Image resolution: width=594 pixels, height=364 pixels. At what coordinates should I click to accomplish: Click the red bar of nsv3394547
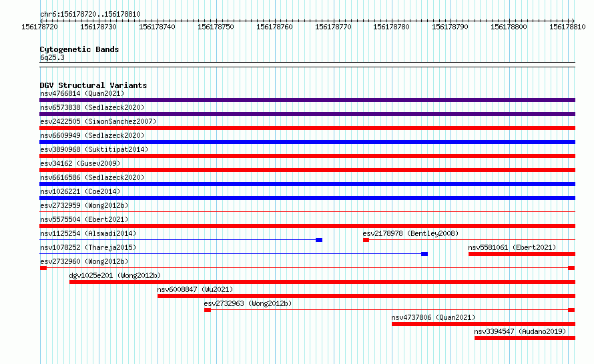tap(525, 338)
